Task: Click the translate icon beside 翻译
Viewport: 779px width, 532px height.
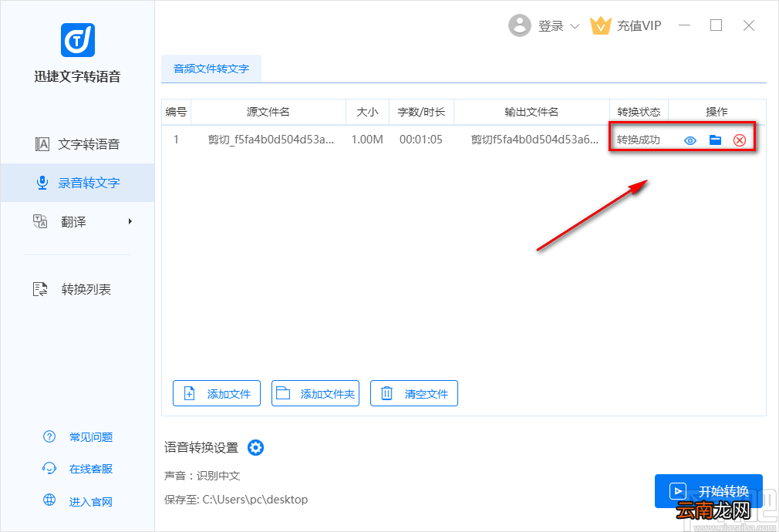Action: (x=40, y=221)
